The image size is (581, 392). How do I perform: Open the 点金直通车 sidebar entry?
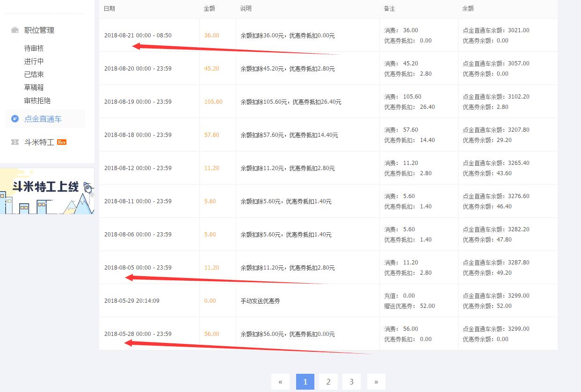pos(43,118)
